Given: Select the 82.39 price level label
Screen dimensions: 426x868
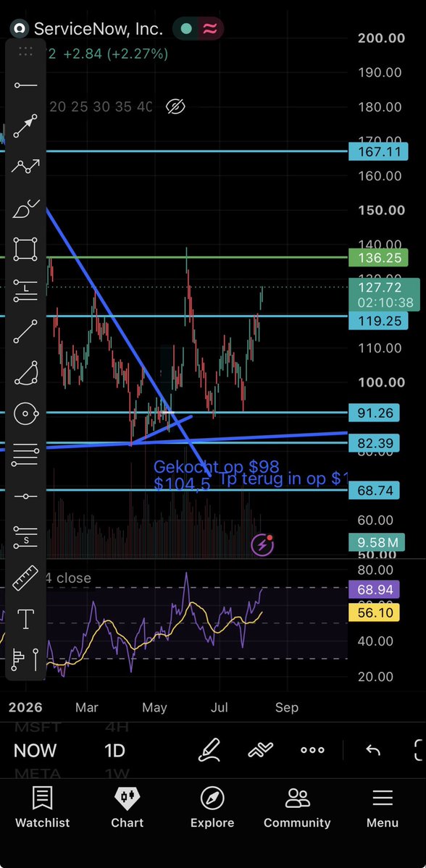Looking at the screenshot, I should [x=374, y=443].
